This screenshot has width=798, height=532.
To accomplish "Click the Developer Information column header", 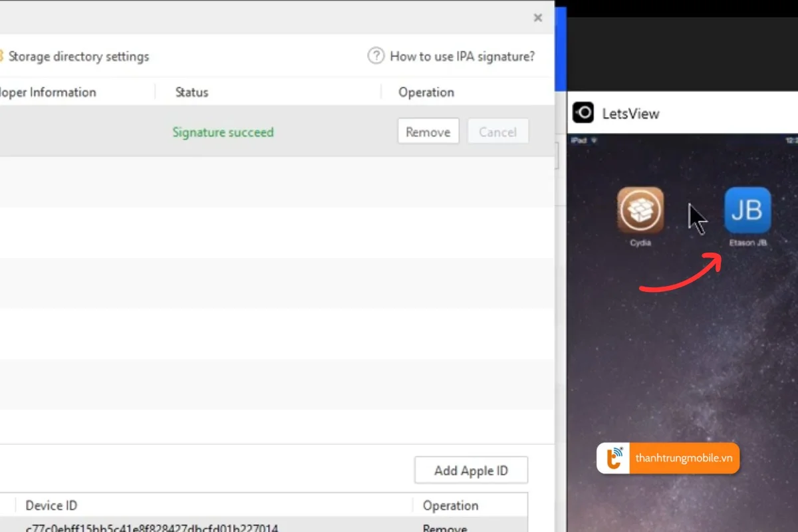I will [48, 92].
